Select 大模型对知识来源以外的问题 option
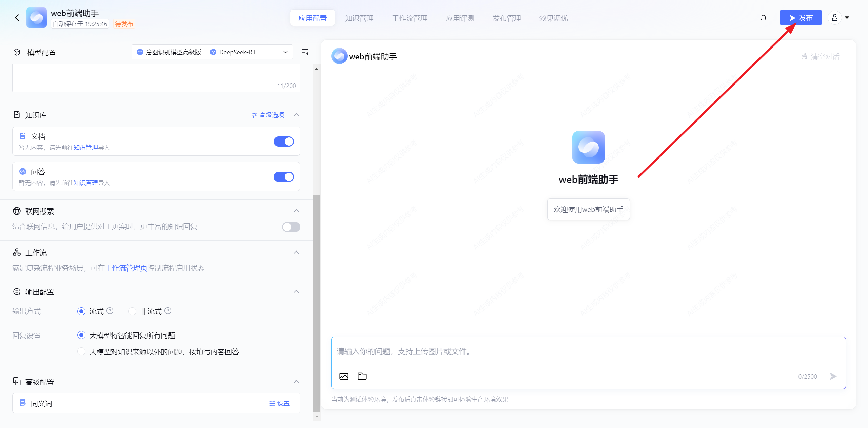 [x=81, y=351]
